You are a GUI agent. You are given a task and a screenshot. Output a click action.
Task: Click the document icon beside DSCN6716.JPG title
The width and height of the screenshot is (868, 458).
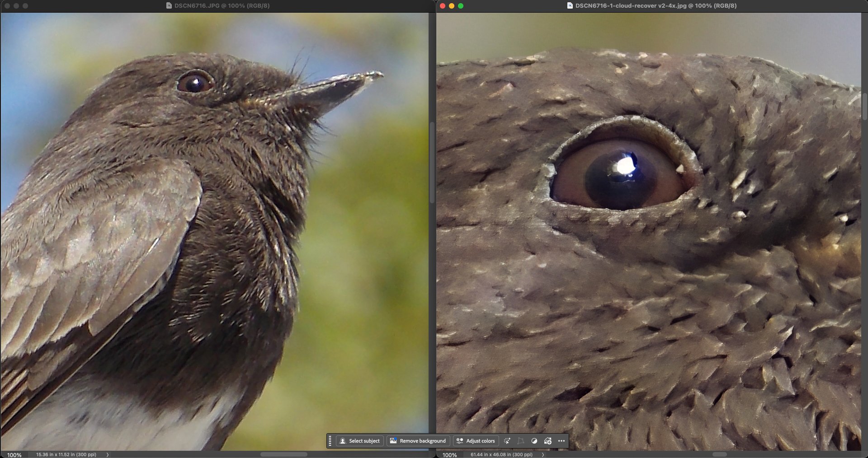(x=169, y=6)
